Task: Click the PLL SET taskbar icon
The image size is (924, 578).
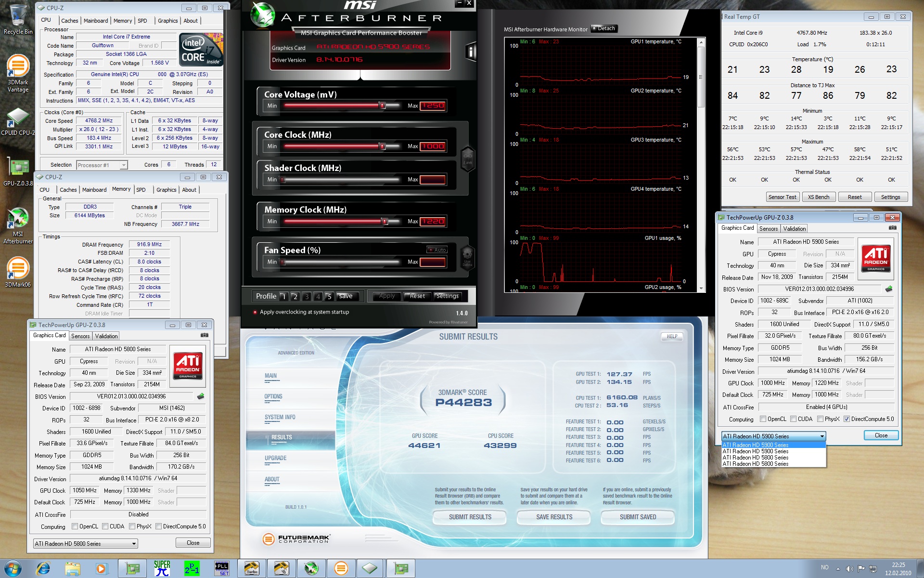Action: pyautogui.click(x=222, y=568)
